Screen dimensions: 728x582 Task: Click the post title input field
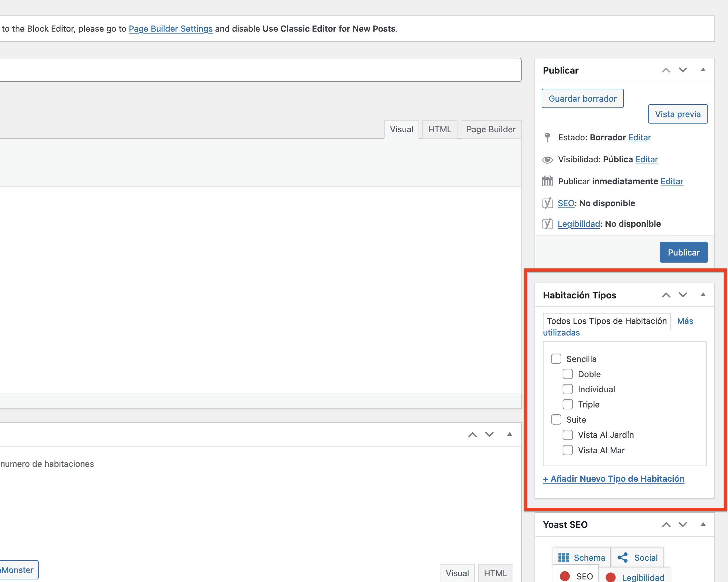tap(260, 70)
